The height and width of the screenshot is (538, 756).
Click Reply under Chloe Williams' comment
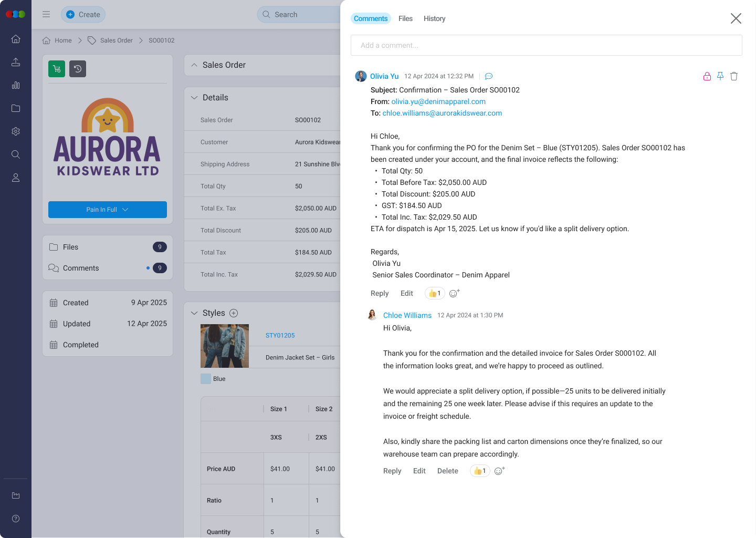pyautogui.click(x=392, y=471)
